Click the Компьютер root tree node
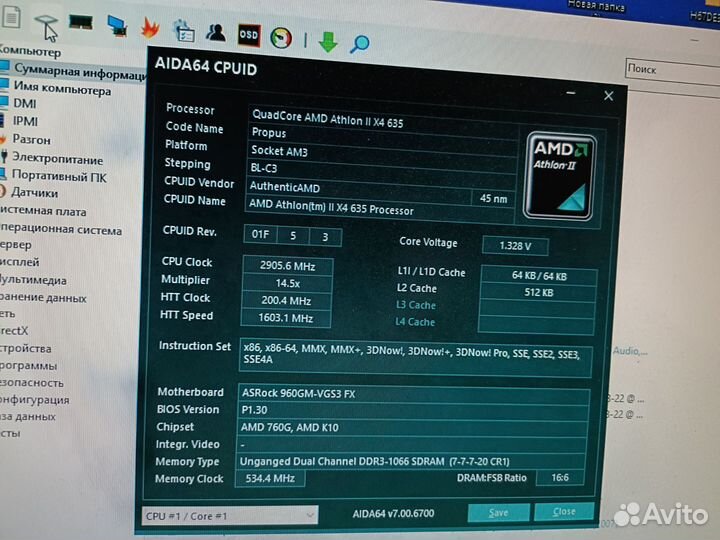This screenshot has width=720, height=540. click(30, 51)
